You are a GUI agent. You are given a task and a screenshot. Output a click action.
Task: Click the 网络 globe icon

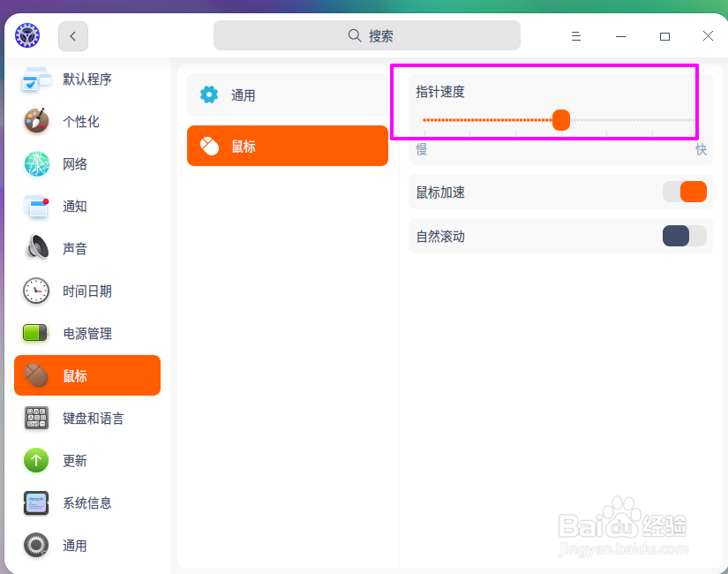[x=36, y=164]
